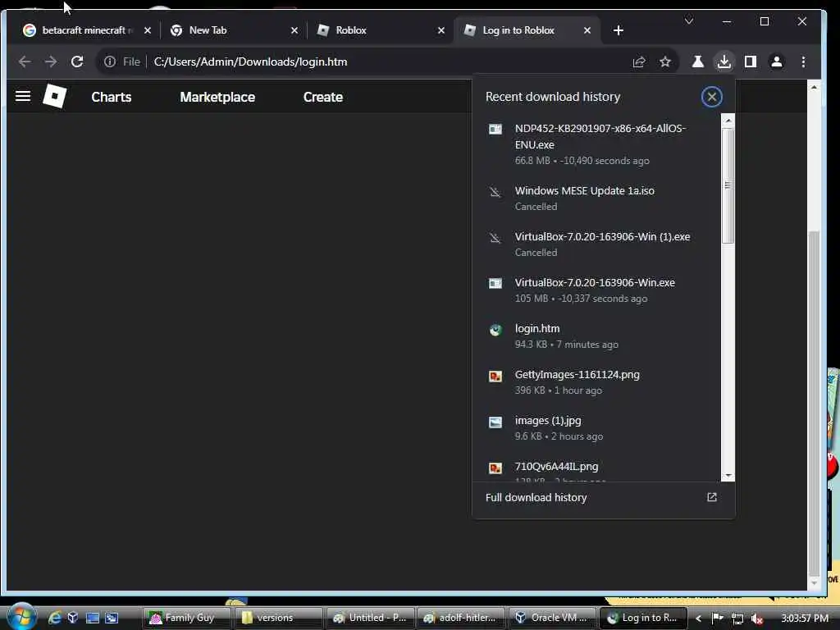840x630 pixels.
Task: Open Chrome Labs flask icon
Action: point(697,62)
